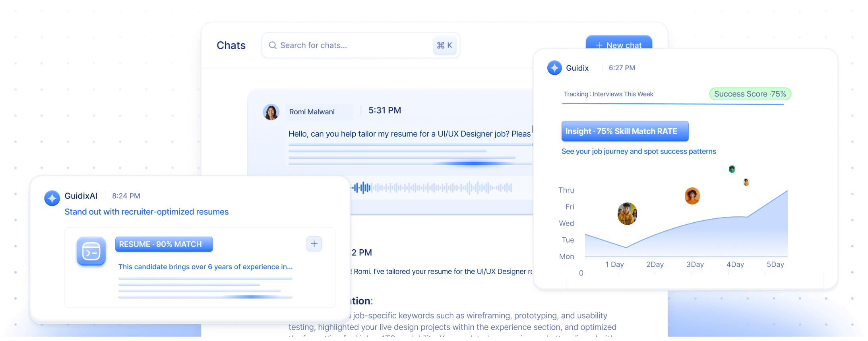Open Romi Malwani's avatar photo
This screenshot has width=868, height=341.
point(271,112)
